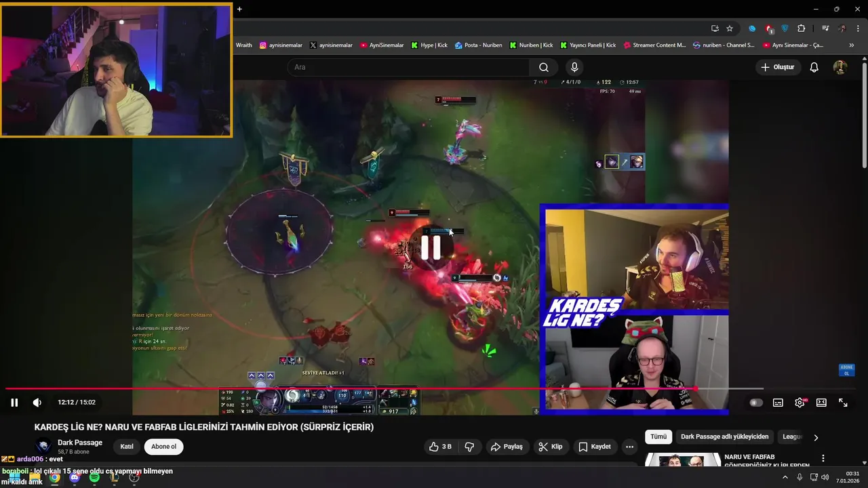
Task: Select 'Dark Passage adlı yükleyiciden' chip
Action: click(x=725, y=437)
